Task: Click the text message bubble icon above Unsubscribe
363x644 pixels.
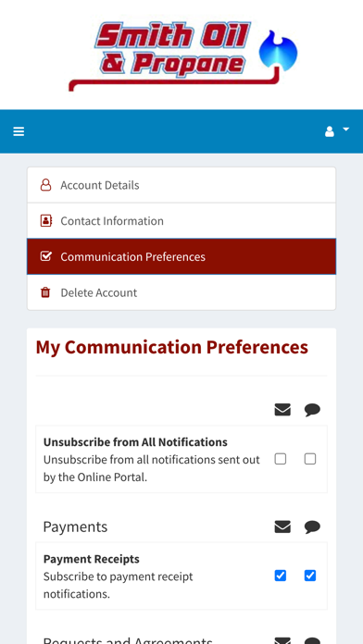Action: [312, 410]
